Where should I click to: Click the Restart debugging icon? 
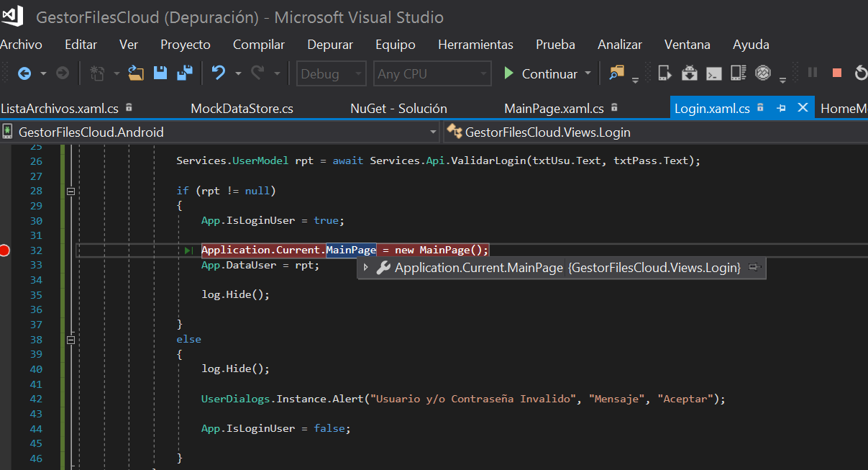pyautogui.click(x=861, y=73)
